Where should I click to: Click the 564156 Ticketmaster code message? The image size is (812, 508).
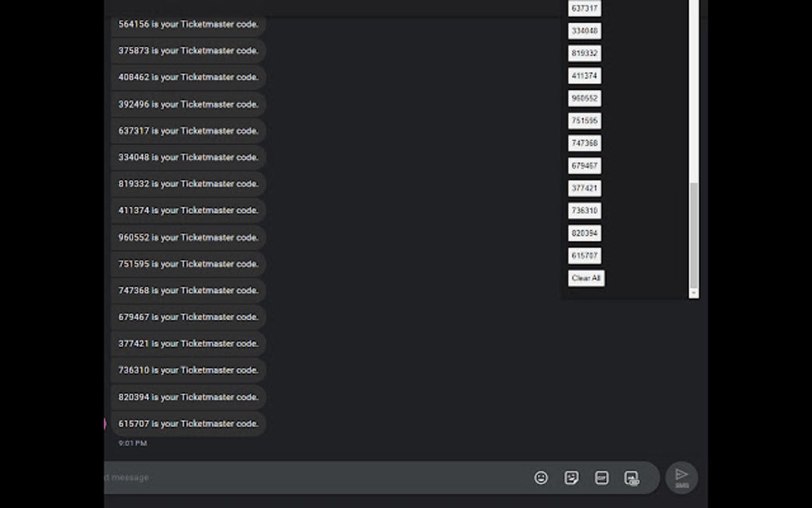pyautogui.click(x=189, y=25)
